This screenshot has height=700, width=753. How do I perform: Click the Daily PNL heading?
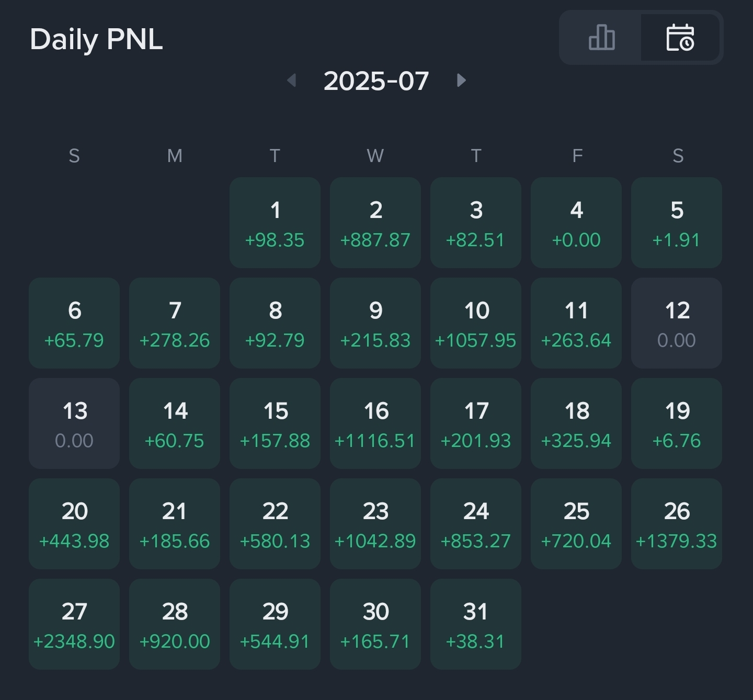96,39
